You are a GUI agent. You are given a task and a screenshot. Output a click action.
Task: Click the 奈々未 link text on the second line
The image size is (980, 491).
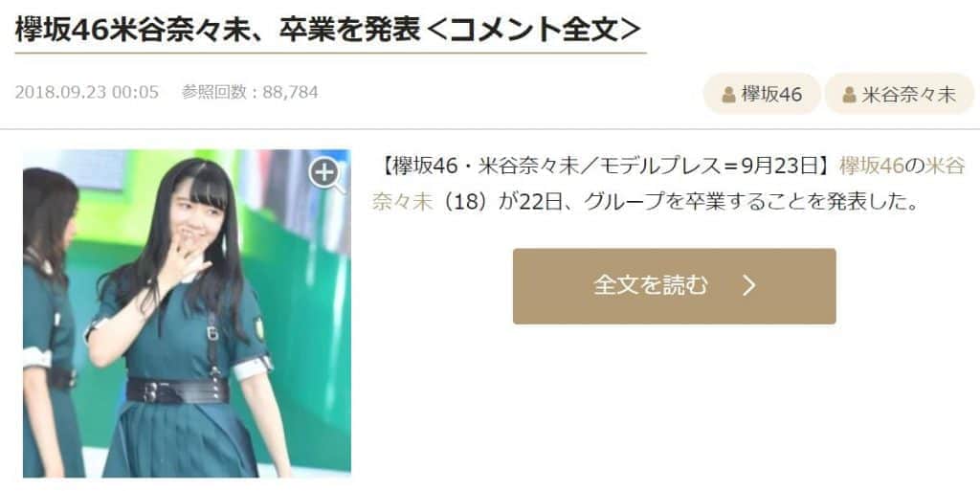coord(403,202)
